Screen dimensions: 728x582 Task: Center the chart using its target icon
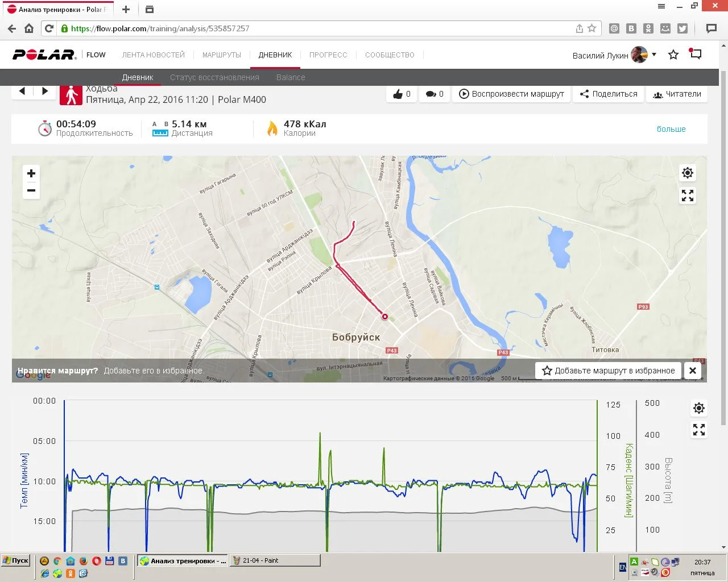(699, 408)
